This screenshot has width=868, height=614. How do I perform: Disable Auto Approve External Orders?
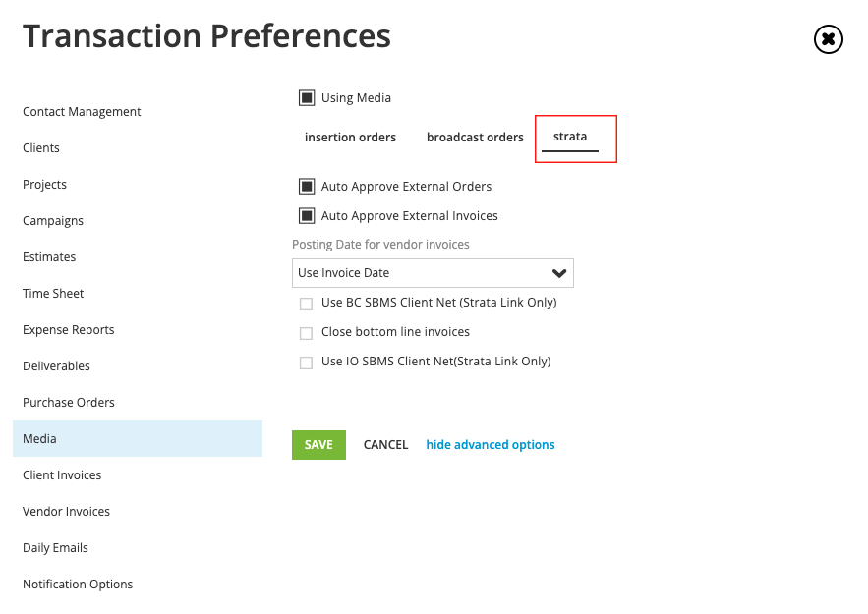tap(307, 187)
